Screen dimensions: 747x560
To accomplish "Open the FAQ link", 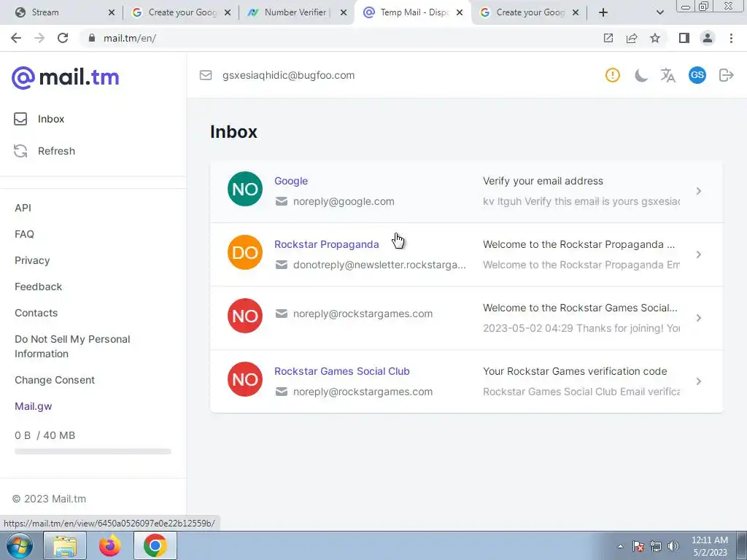I will [x=24, y=234].
